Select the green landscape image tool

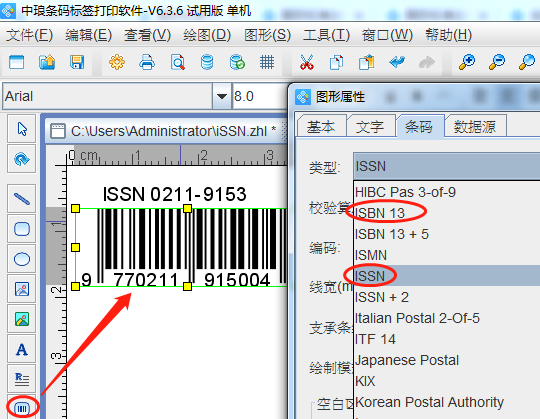click(x=22, y=319)
